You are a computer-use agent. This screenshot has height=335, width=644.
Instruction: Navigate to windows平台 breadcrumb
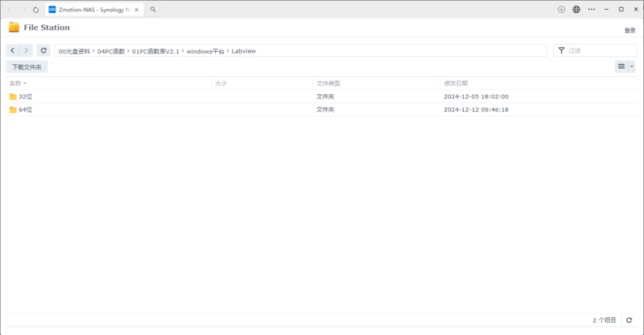(x=205, y=51)
